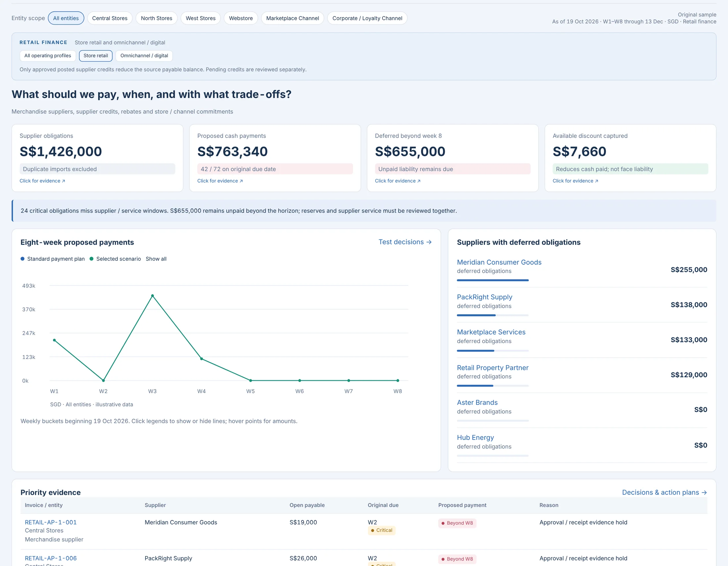Click the Open payable column header
Image resolution: width=728 pixels, height=566 pixels.
307,505
